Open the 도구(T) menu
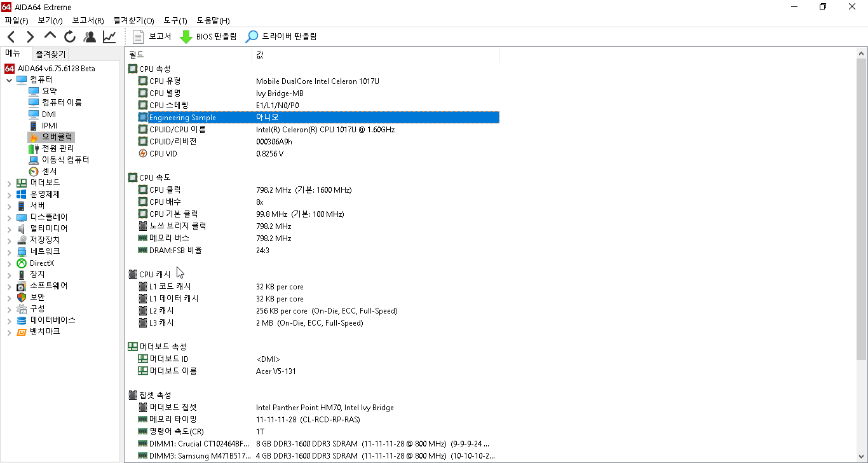The image size is (868, 463). click(175, 21)
